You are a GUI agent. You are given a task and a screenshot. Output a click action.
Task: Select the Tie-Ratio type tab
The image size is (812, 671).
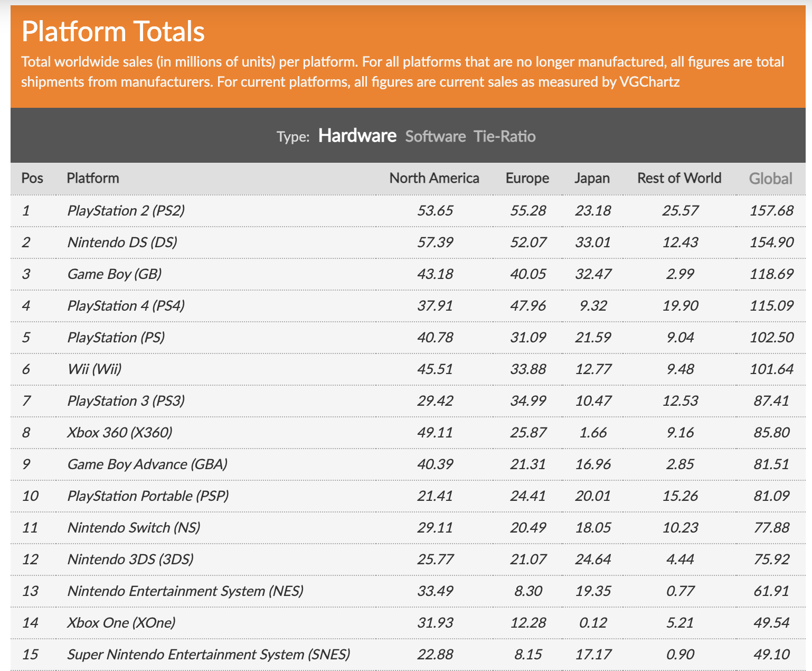(504, 136)
